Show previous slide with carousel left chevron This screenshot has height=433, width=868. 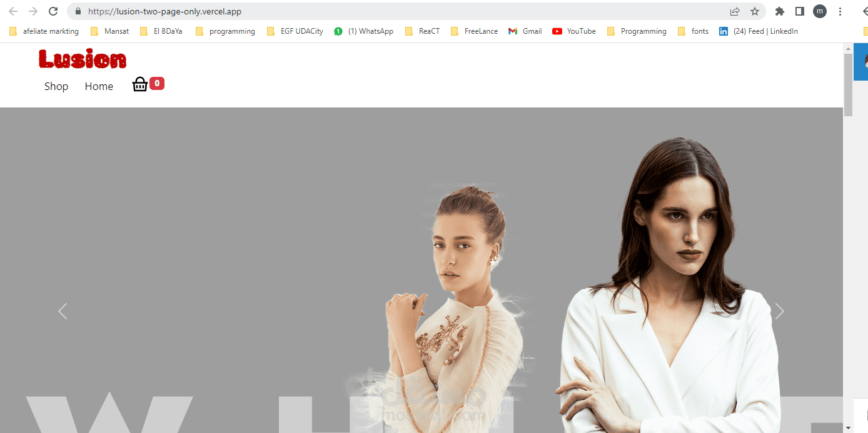click(63, 311)
